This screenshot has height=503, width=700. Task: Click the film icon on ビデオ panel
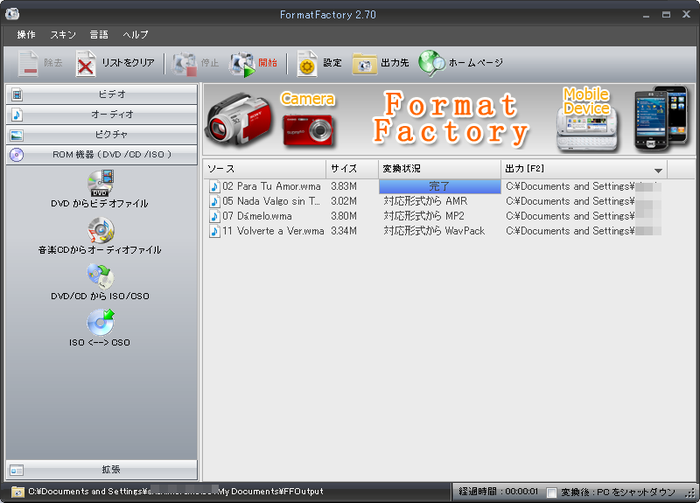17,94
